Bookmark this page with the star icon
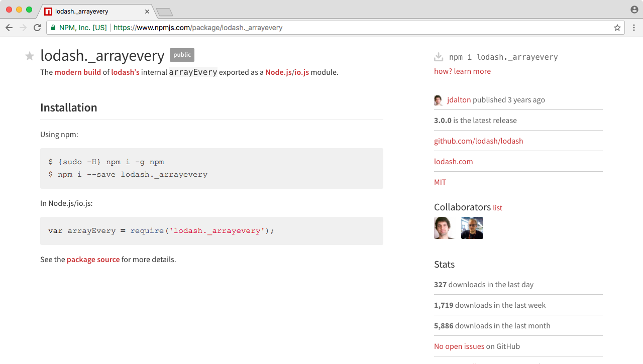This screenshot has height=364, width=643. coord(617,28)
